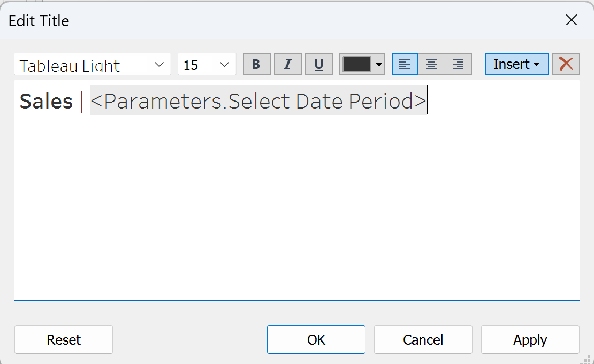Open the text color dropdown arrow

click(379, 65)
